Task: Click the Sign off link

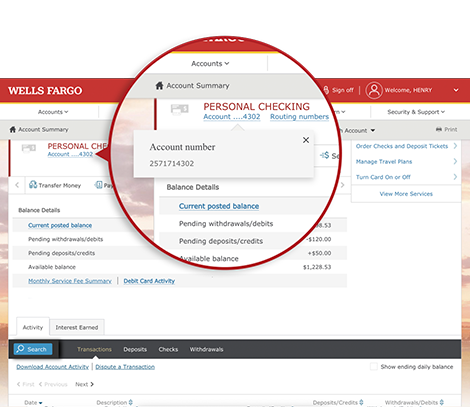Action: (x=343, y=90)
